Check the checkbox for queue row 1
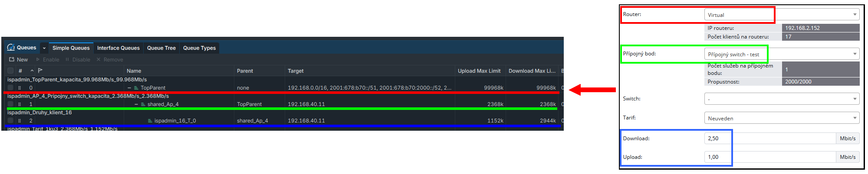Image resolution: width=868 pixels, height=174 pixels. [10, 104]
